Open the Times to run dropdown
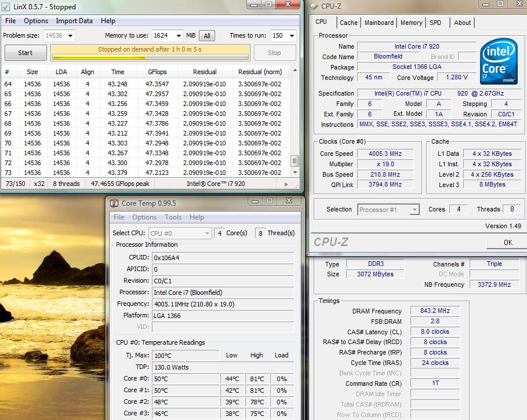 (x=284, y=36)
